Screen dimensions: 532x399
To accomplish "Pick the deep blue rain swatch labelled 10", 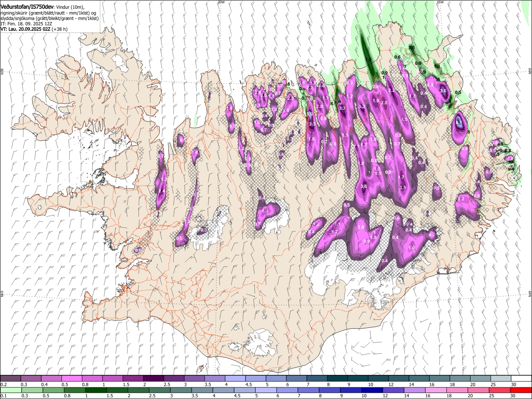I will (x=372, y=390).
